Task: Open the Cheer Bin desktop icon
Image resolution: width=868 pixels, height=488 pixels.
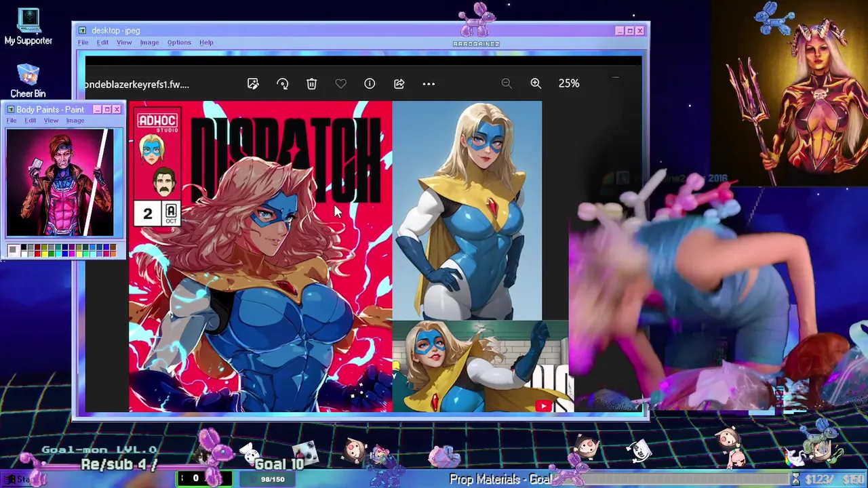Action: pyautogui.click(x=28, y=81)
